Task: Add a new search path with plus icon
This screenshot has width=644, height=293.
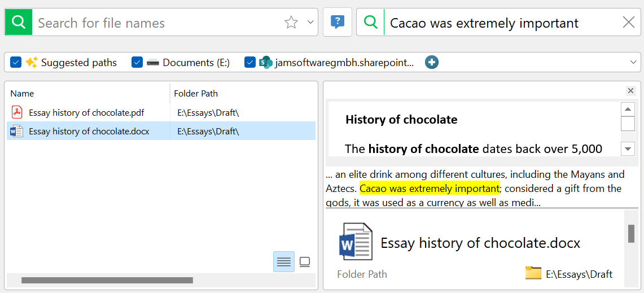Action: point(432,63)
